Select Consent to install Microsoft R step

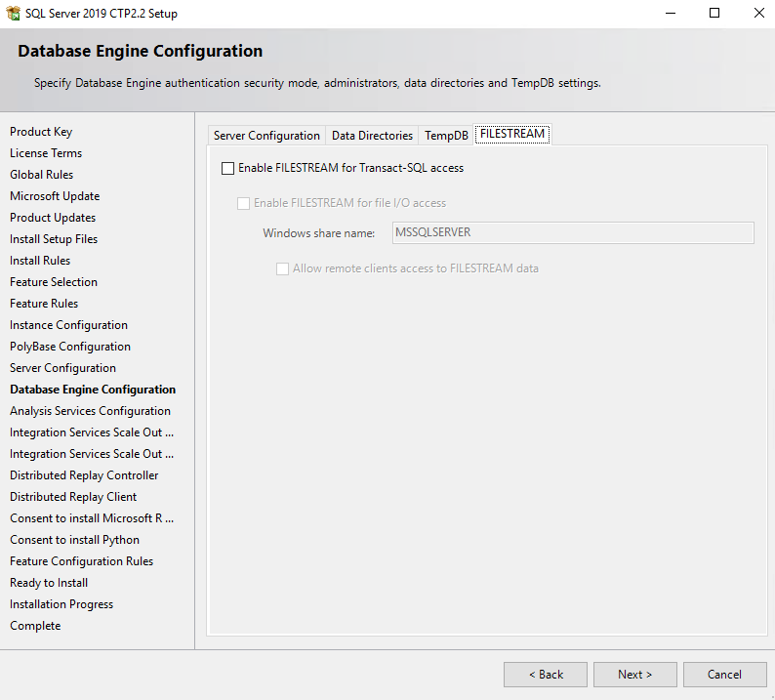pyautogui.click(x=92, y=518)
